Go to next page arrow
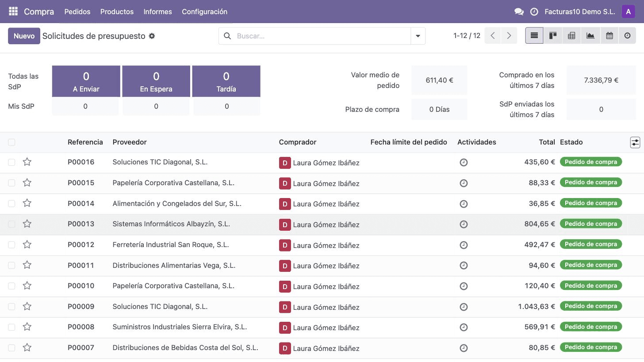This screenshot has width=644, height=362. click(x=509, y=36)
